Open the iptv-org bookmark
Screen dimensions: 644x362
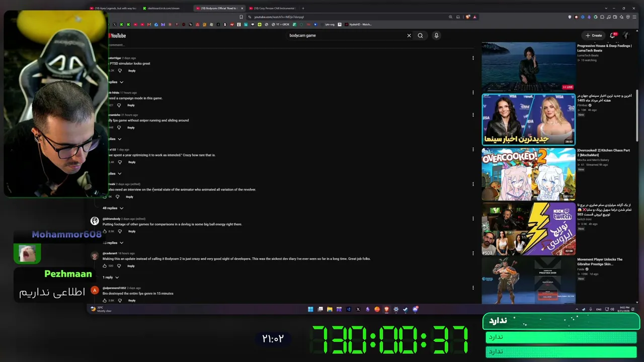tap(328, 24)
